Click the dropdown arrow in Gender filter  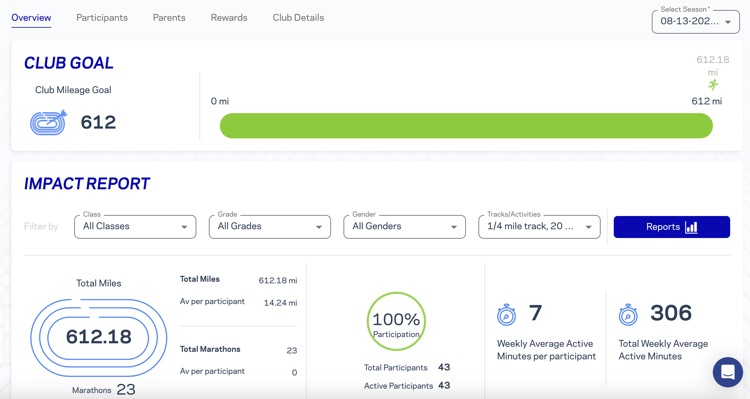point(453,227)
